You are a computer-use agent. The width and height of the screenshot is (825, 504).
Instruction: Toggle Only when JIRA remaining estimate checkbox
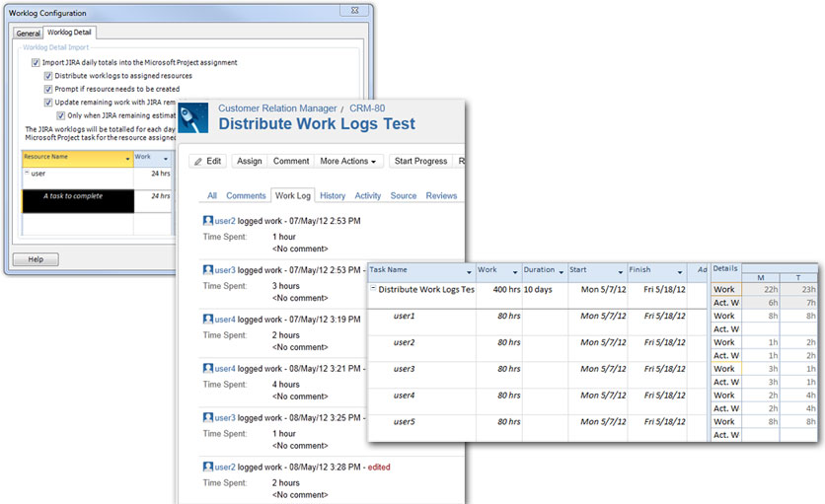(60, 115)
